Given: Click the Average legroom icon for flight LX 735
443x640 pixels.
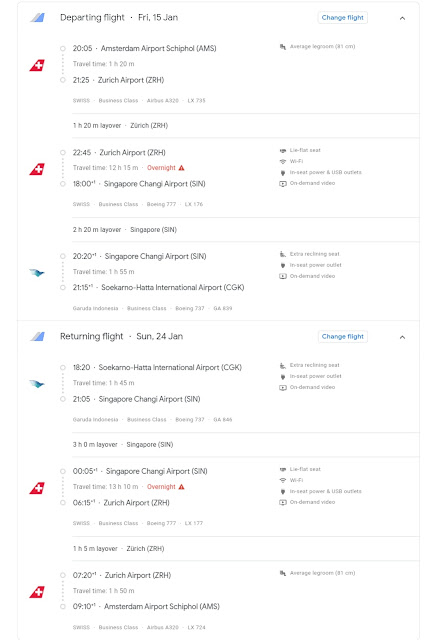Looking at the screenshot, I should 283,47.
